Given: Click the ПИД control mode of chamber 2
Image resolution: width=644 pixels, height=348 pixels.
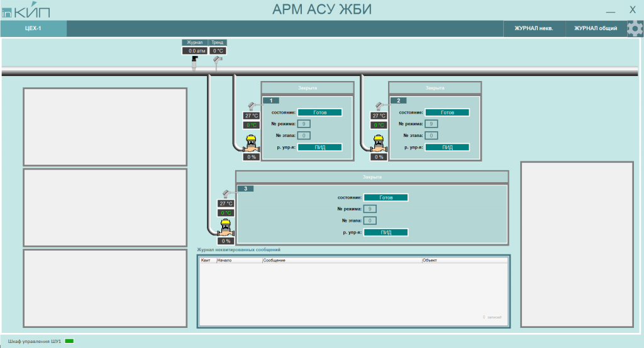Looking at the screenshot, I should tap(447, 148).
